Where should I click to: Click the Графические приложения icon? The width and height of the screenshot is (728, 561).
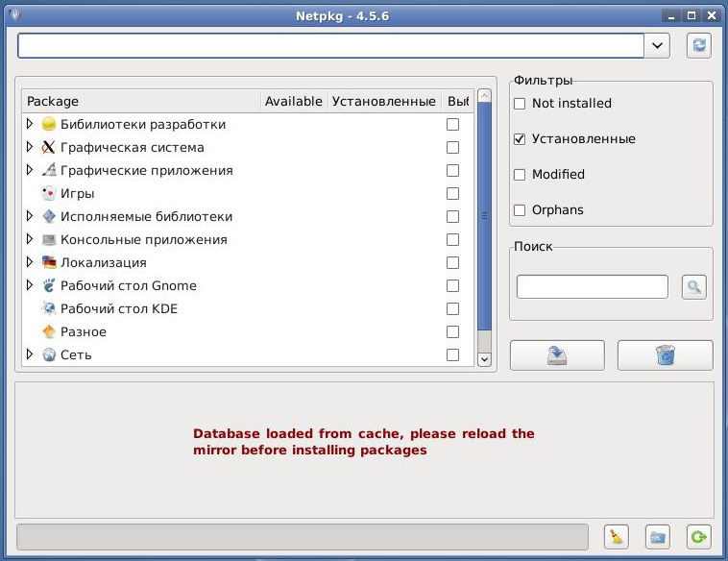(49, 170)
